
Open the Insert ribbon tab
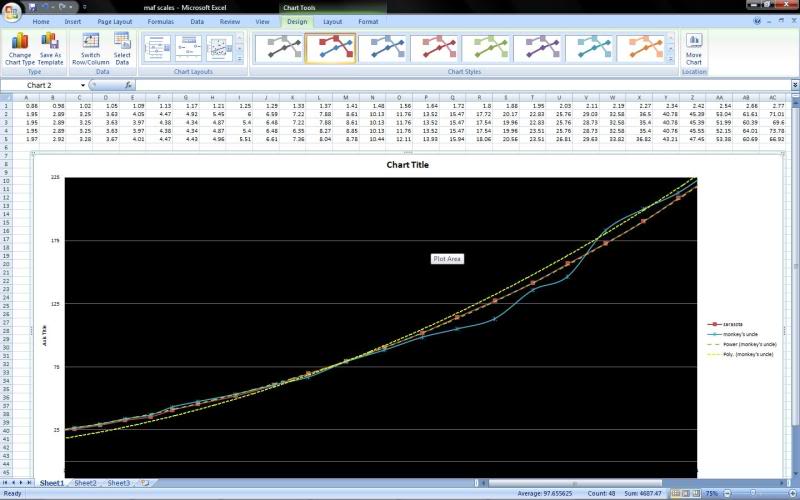(x=72, y=21)
